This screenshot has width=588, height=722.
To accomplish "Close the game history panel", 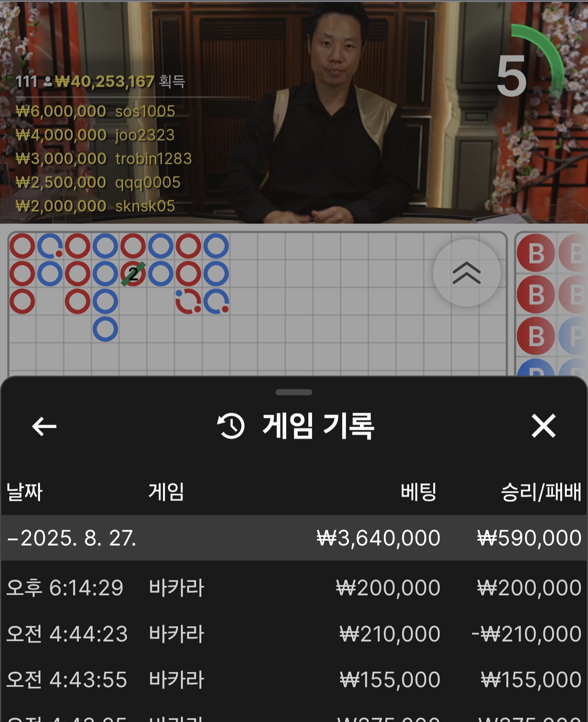I will point(543,426).
